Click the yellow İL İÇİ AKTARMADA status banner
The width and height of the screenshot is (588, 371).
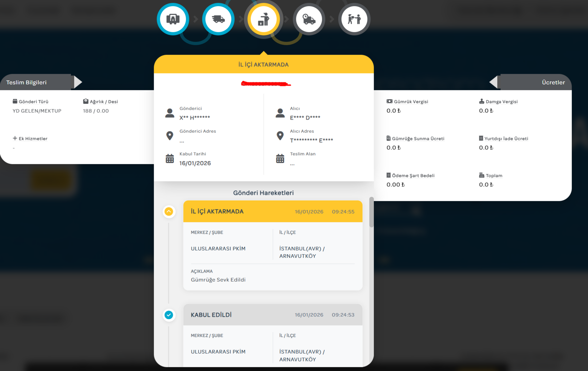[263, 65]
